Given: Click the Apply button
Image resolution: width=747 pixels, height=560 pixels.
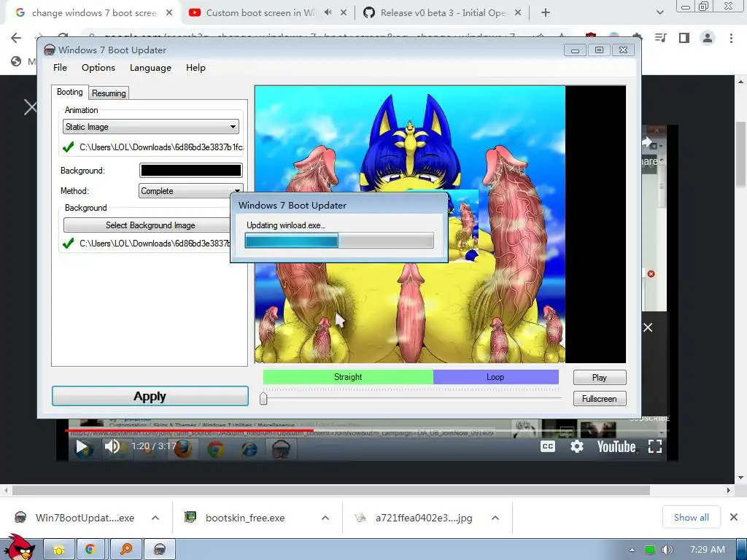Looking at the screenshot, I should pos(150,396).
